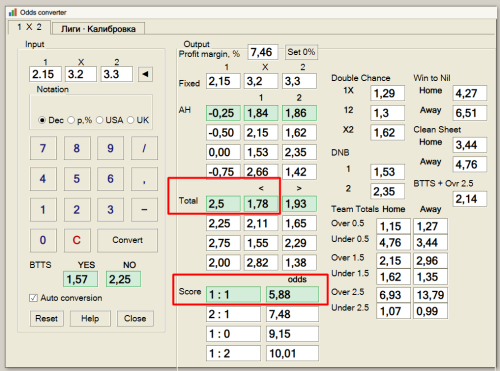Select the UK notation radio button

pyautogui.click(x=130, y=120)
